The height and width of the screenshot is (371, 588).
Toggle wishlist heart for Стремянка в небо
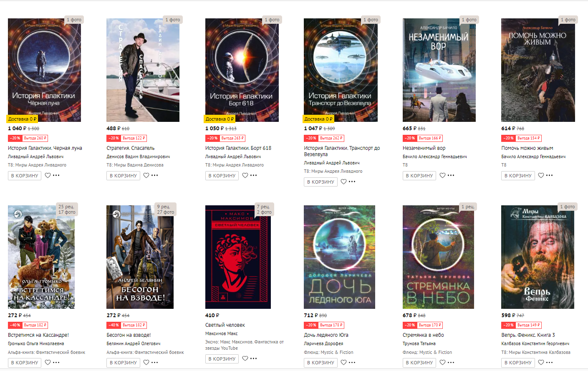coord(443,362)
